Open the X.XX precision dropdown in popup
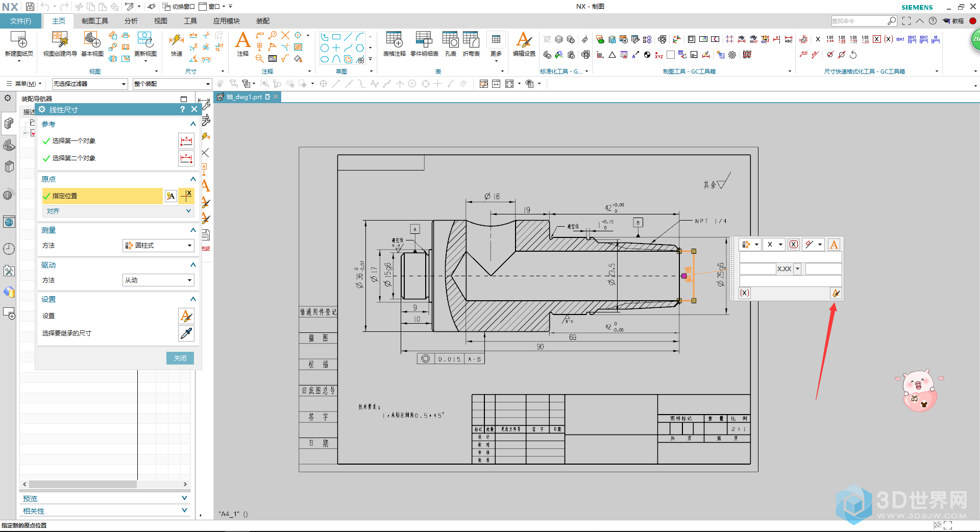This screenshot has height=532, width=980. coord(797,269)
